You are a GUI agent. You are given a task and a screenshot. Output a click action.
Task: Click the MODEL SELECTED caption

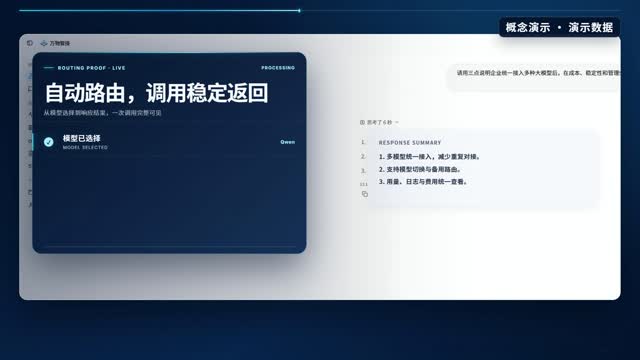pos(85,147)
